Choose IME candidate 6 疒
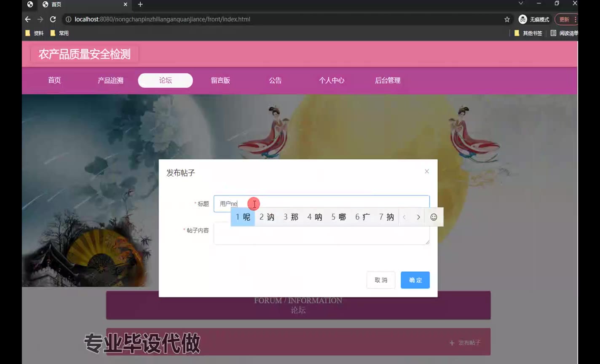600x364 pixels. coord(363,217)
